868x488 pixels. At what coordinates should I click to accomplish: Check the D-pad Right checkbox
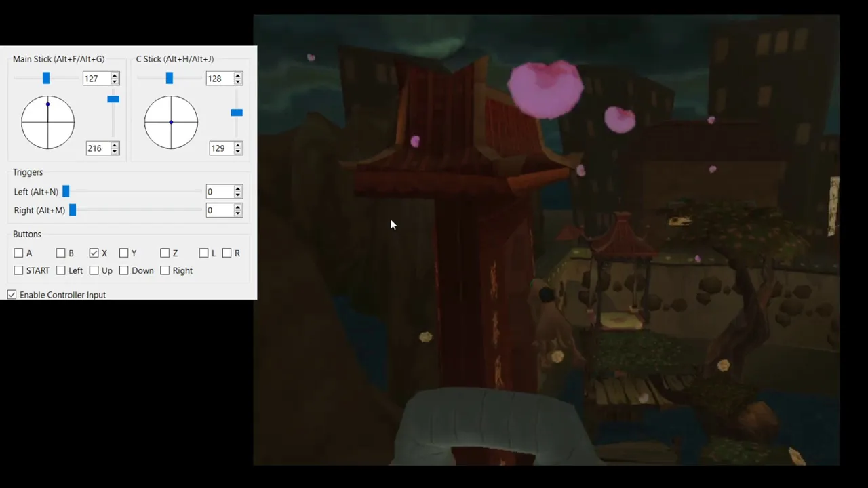[x=165, y=270]
